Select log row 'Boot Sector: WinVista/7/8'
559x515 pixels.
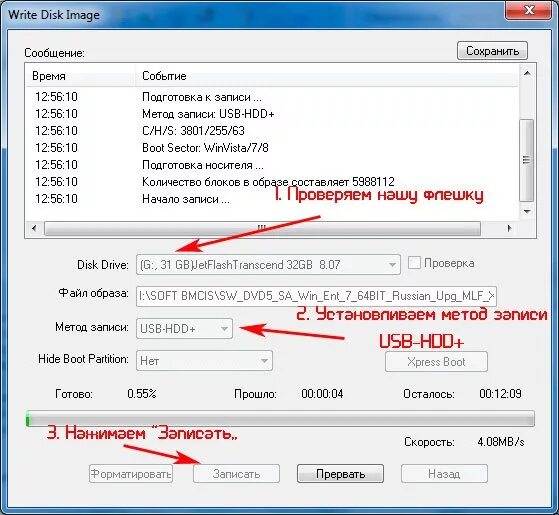(272, 148)
